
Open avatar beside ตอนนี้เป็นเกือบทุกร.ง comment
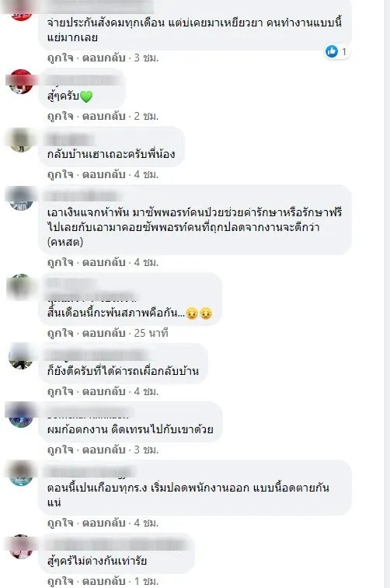click(21, 473)
